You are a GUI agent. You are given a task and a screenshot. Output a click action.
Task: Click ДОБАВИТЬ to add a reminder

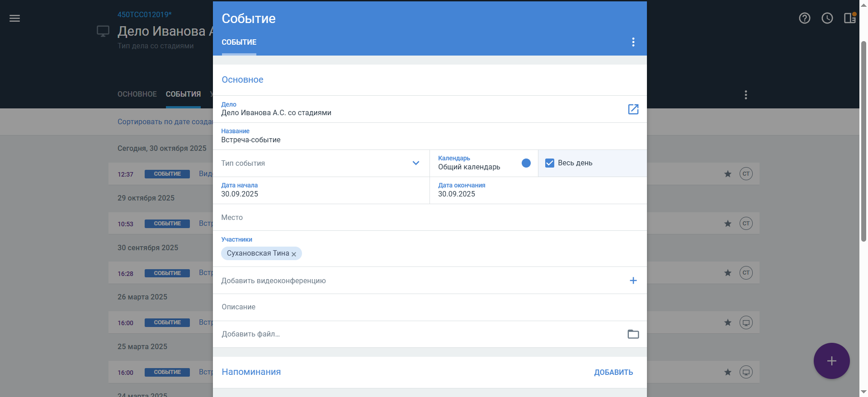coord(613,372)
